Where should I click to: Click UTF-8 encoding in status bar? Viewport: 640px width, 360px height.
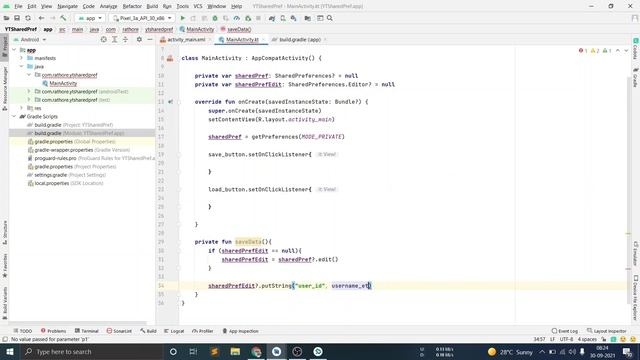(x=566, y=339)
